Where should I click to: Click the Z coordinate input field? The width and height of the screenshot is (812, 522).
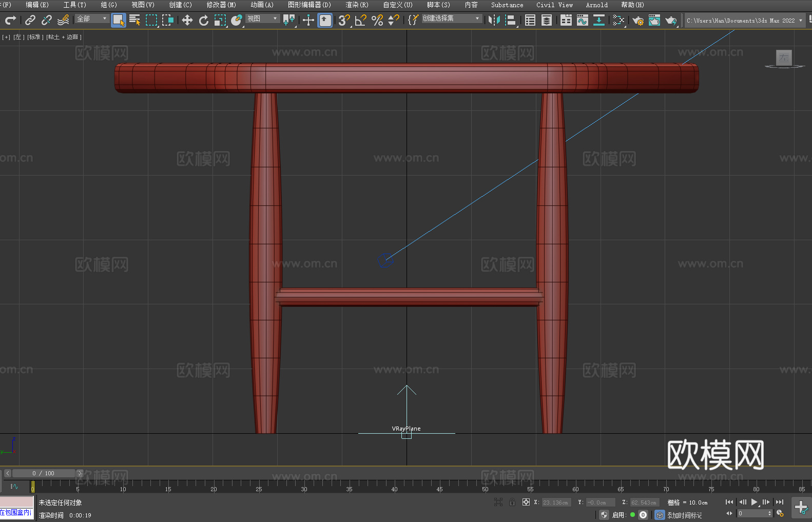point(644,502)
